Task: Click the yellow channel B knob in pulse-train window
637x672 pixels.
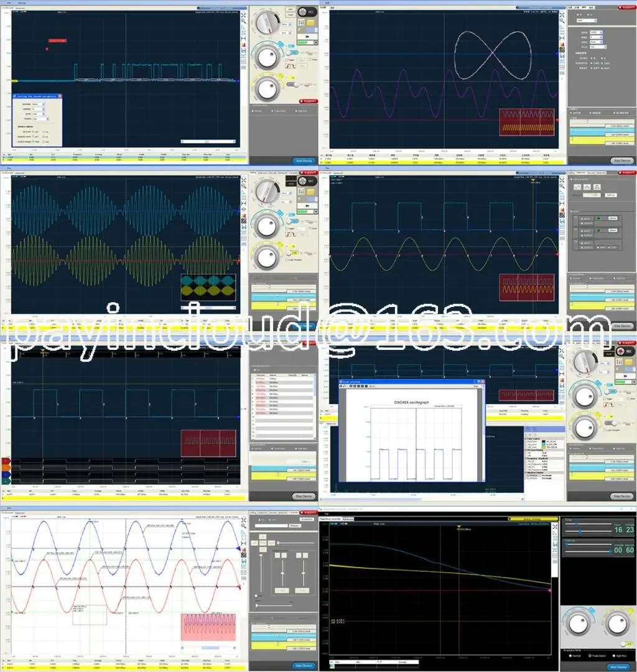Action: coord(267,88)
